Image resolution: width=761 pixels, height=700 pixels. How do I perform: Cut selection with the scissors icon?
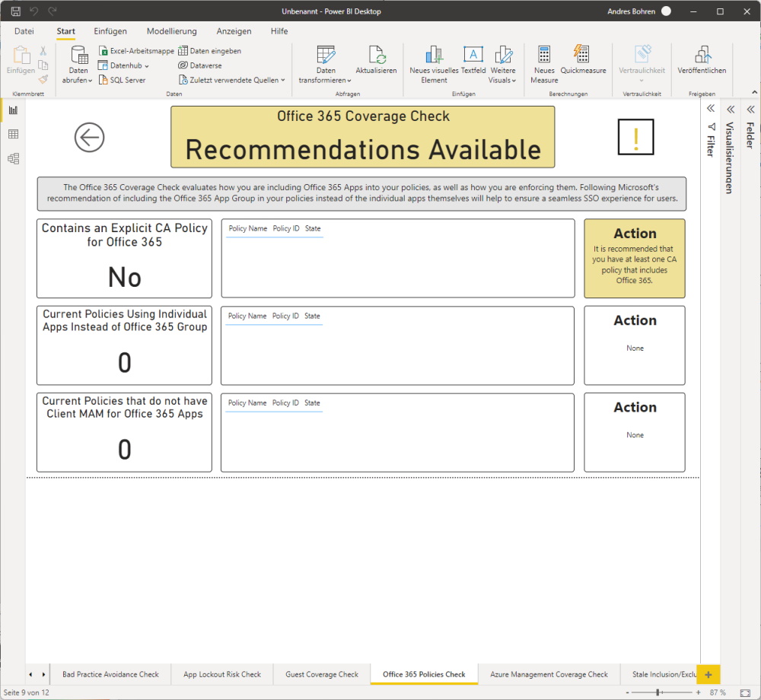click(43, 50)
